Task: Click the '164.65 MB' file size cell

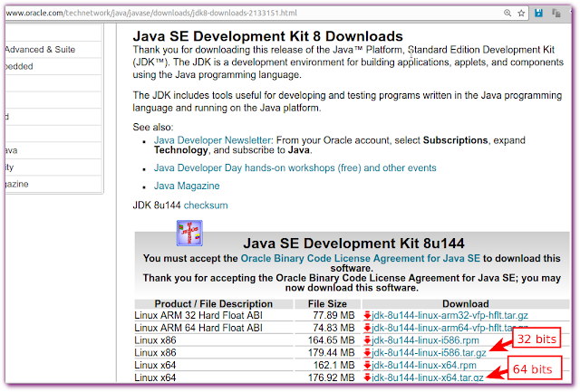Action: 331,340
